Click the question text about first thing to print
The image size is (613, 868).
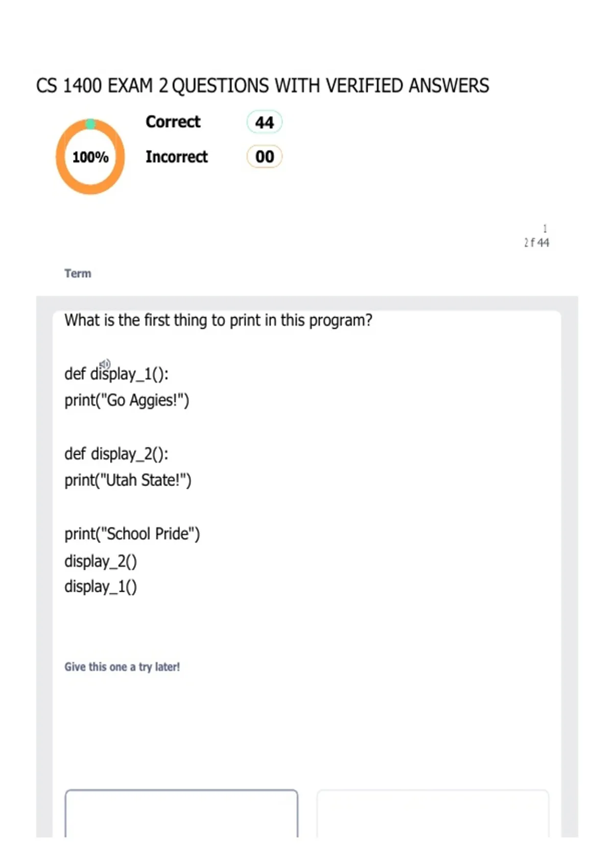(x=218, y=320)
